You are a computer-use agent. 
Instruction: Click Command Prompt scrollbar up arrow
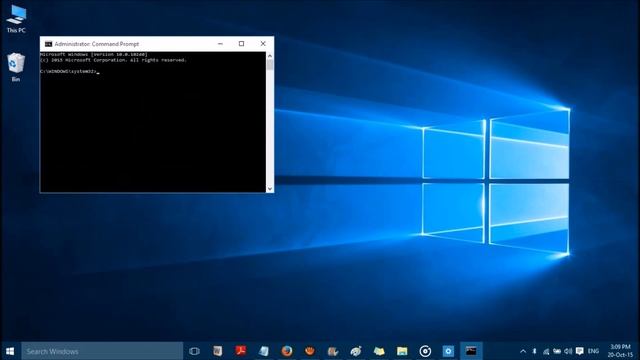tap(270, 56)
